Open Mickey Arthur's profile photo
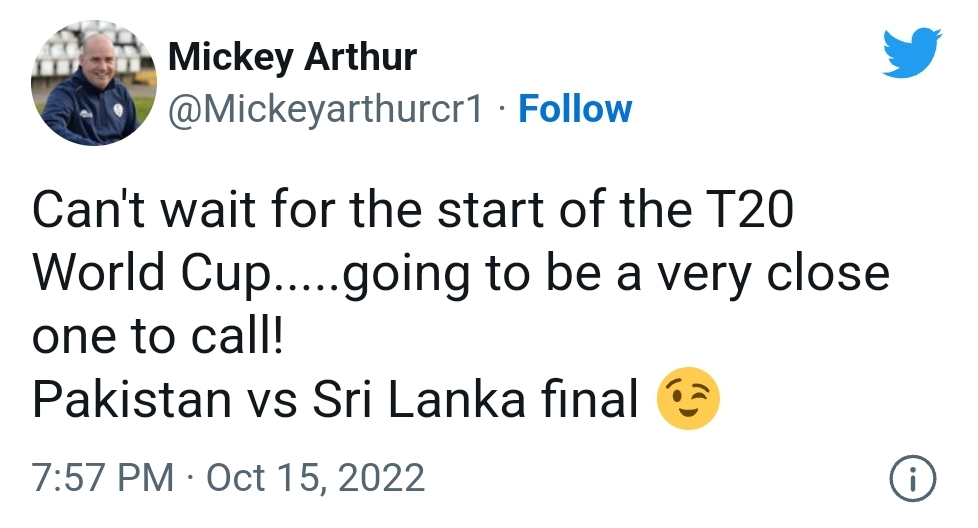The height and width of the screenshot is (528, 978). (87, 85)
